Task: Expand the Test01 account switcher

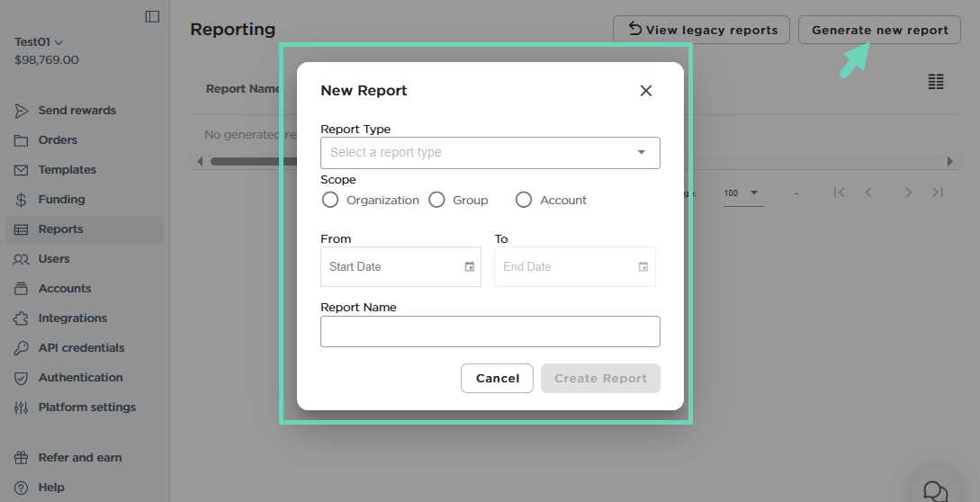Action: (39, 42)
